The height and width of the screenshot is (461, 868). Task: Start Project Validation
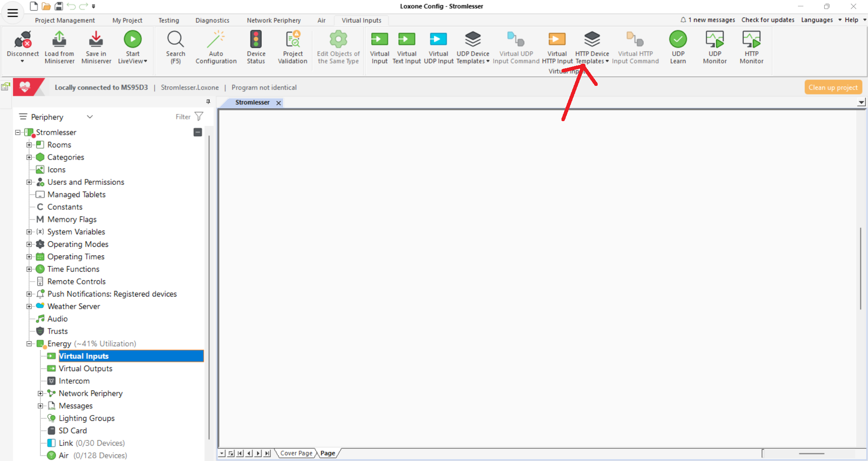[292, 47]
